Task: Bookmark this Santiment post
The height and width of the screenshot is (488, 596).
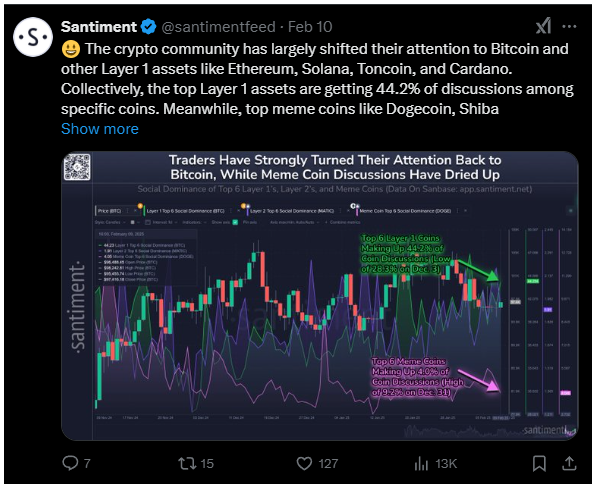Action: [x=539, y=463]
